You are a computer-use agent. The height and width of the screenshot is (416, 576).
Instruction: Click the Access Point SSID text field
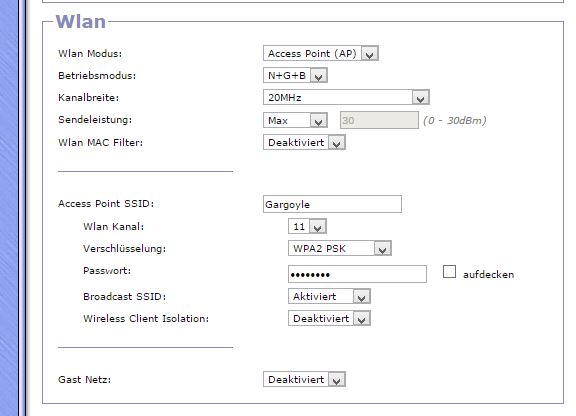coord(332,204)
